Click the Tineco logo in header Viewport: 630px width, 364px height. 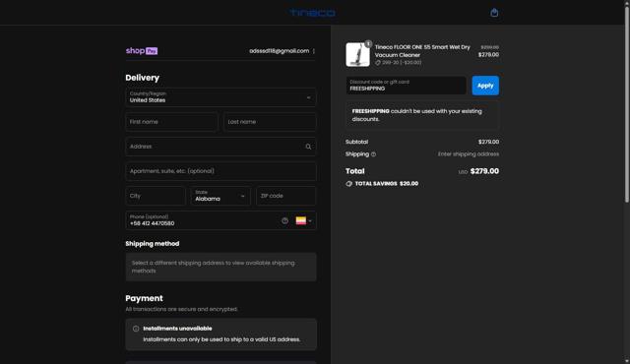313,13
